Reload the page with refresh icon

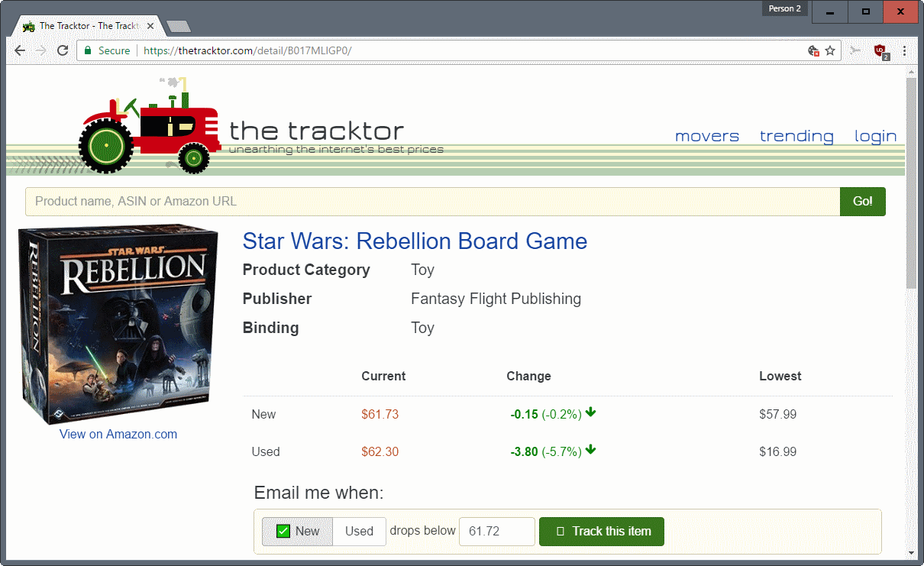[63, 50]
